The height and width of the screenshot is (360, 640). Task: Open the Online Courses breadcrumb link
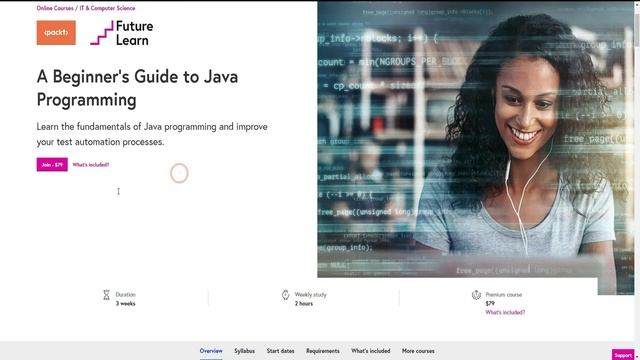tap(55, 8)
